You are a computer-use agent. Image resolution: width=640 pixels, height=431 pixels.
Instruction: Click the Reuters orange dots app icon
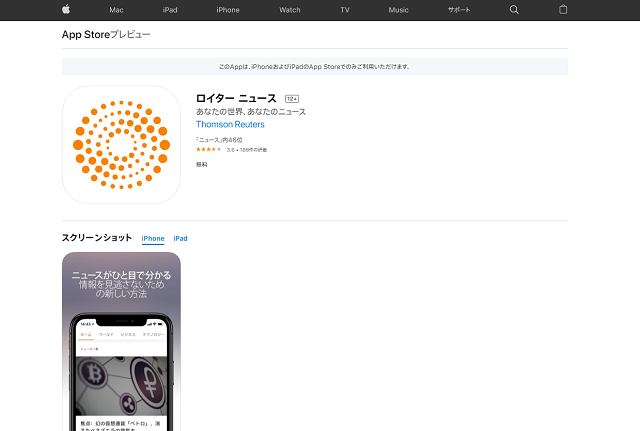coord(121,144)
